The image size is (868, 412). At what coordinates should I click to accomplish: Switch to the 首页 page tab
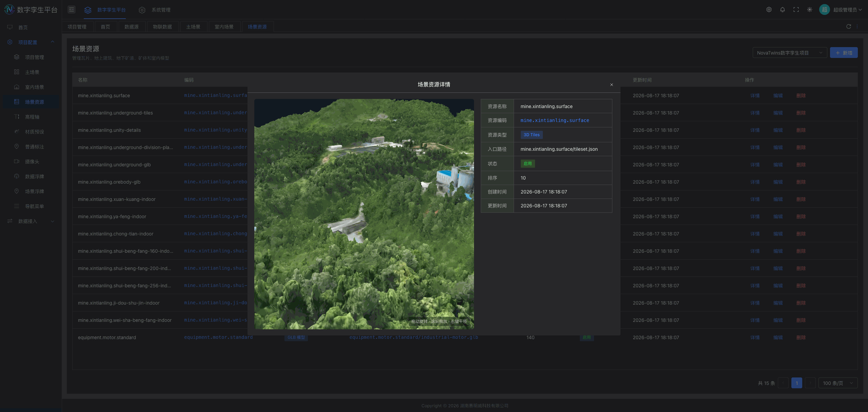coord(105,26)
